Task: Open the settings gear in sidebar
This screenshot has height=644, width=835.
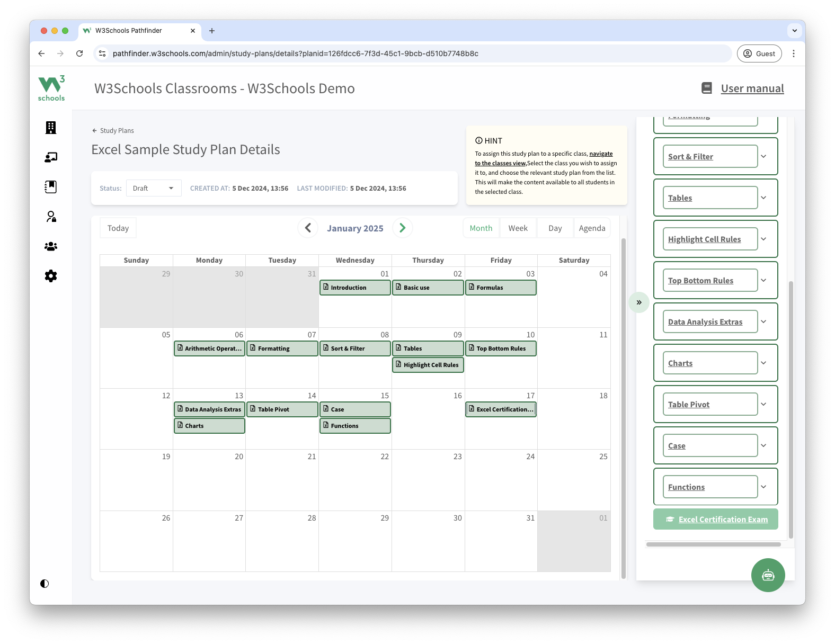Action: click(x=51, y=276)
